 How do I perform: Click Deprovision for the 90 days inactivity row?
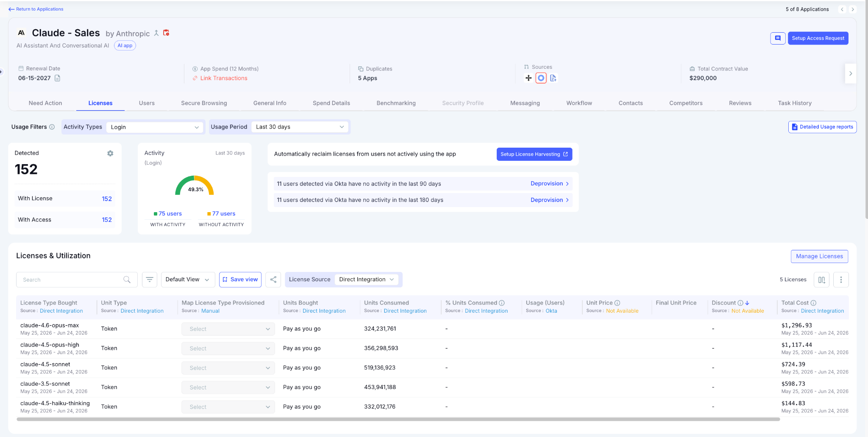[550, 184]
